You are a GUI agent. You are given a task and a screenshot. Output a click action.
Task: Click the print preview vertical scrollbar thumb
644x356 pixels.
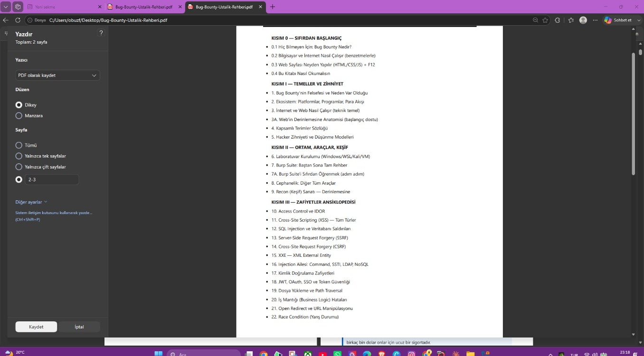point(633,114)
